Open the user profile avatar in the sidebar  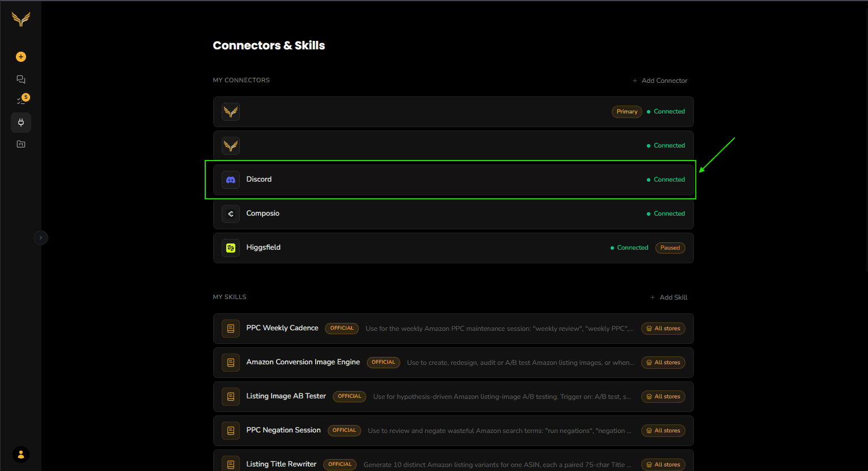(x=21, y=455)
